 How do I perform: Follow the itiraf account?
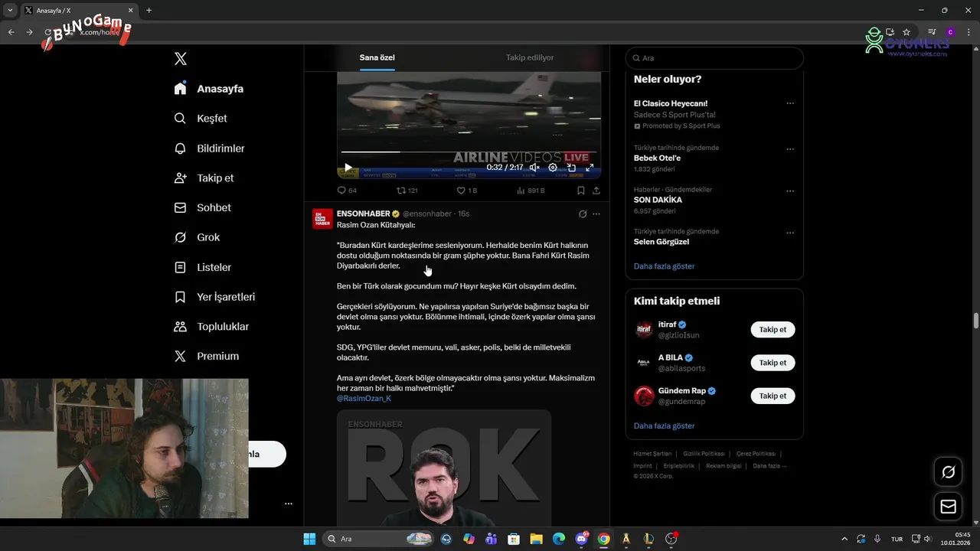click(x=773, y=330)
